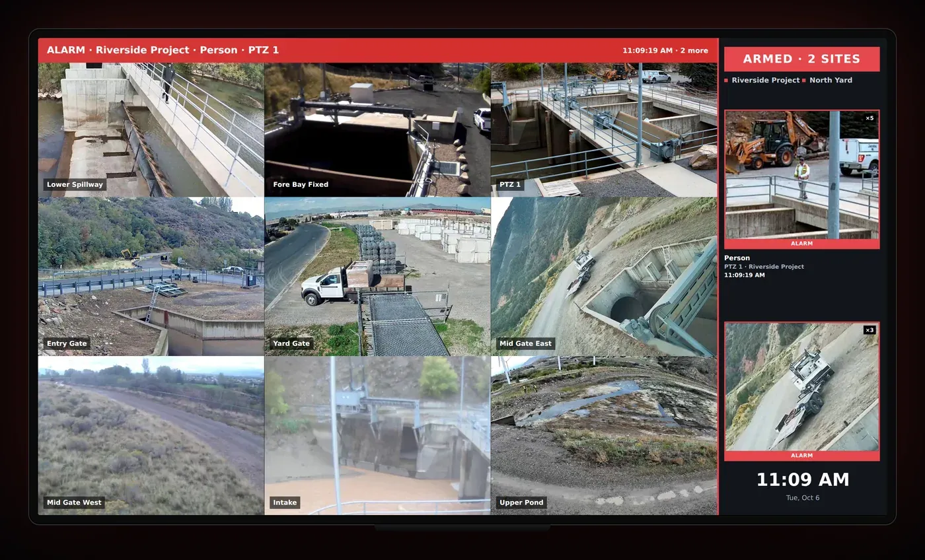Click the 11:09:19 AM alarm timestamp in sidebar
This screenshot has height=560, width=925.
pos(744,275)
